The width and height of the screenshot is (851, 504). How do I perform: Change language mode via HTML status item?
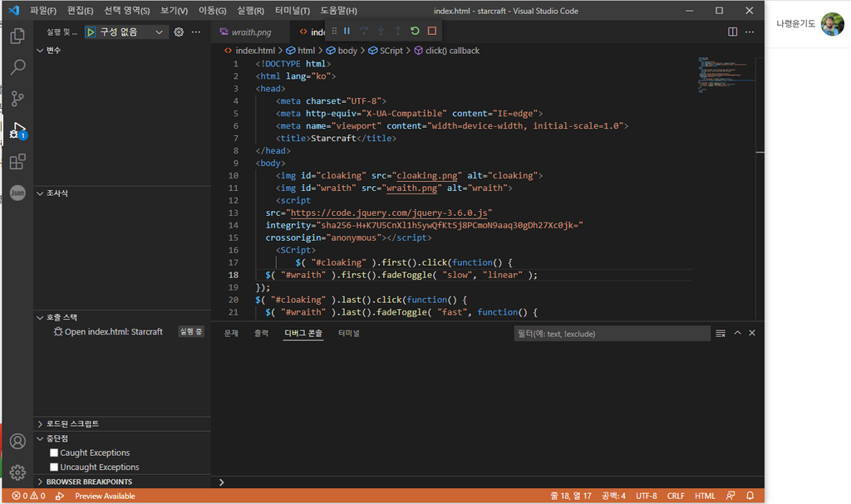point(705,496)
